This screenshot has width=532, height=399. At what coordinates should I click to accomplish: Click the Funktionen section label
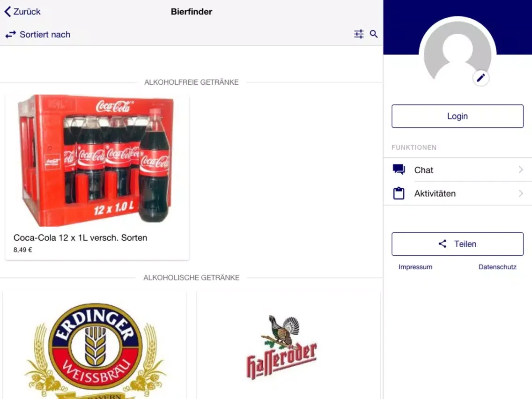pyautogui.click(x=414, y=148)
